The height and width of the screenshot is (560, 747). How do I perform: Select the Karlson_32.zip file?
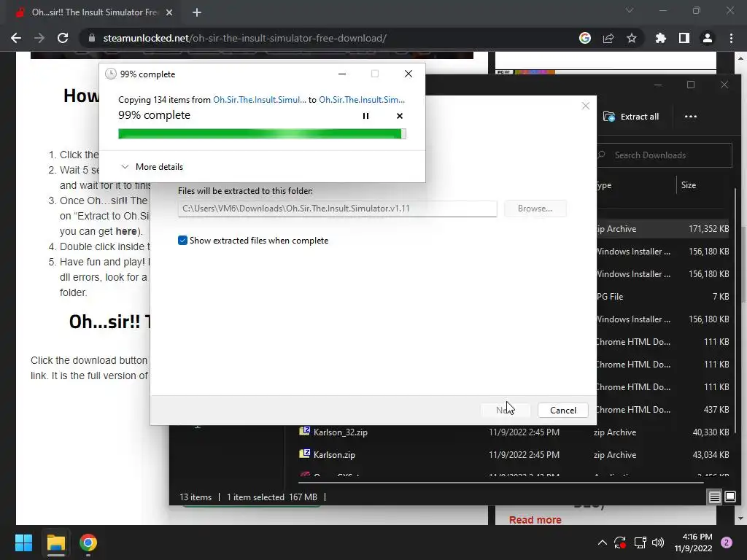340,432
